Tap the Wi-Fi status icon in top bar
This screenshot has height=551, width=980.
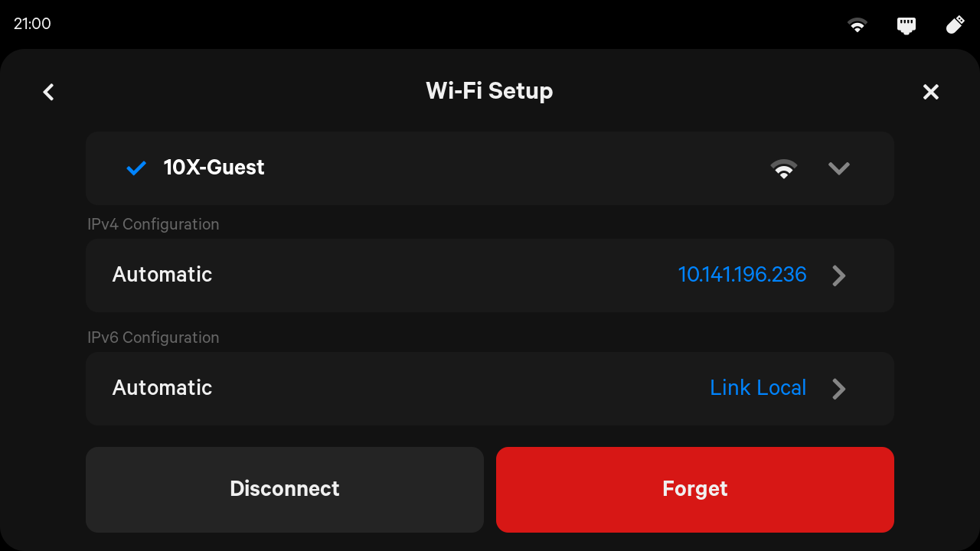coord(857,25)
